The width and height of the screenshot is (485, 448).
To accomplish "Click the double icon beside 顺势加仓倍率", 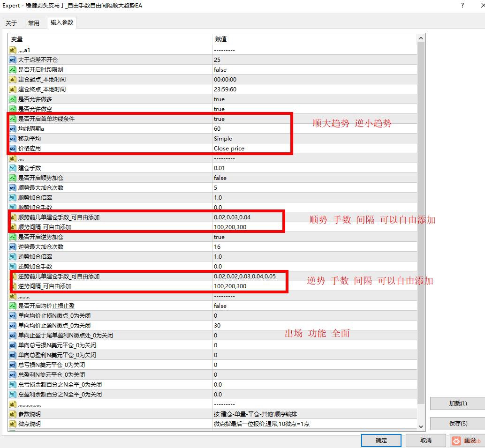I will (x=12, y=198).
